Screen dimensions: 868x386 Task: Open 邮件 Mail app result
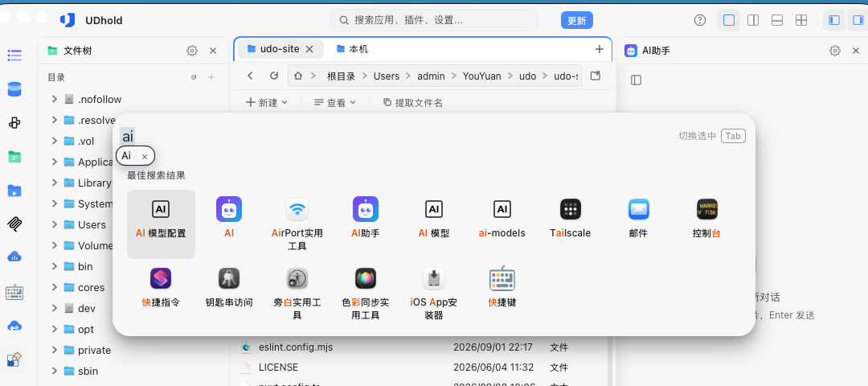point(638,218)
